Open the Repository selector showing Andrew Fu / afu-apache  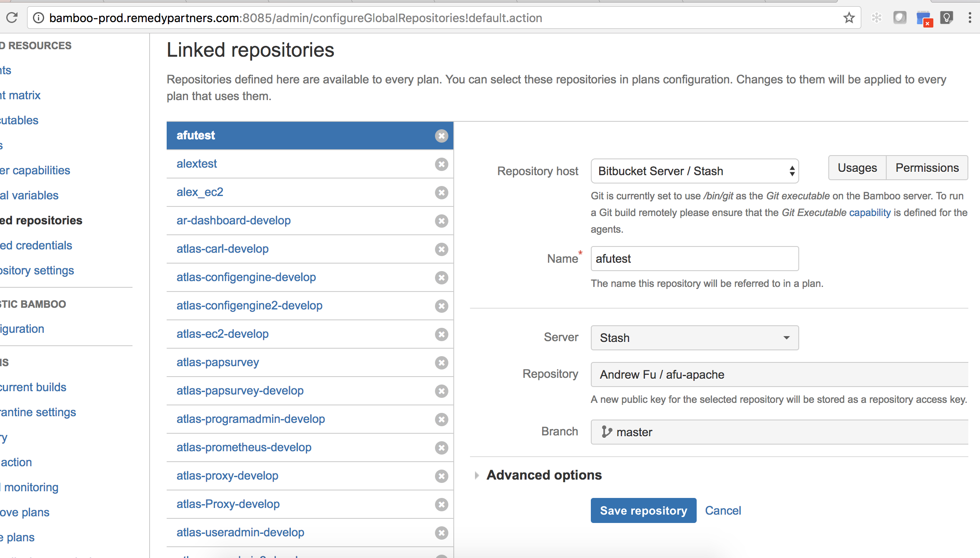(x=779, y=375)
